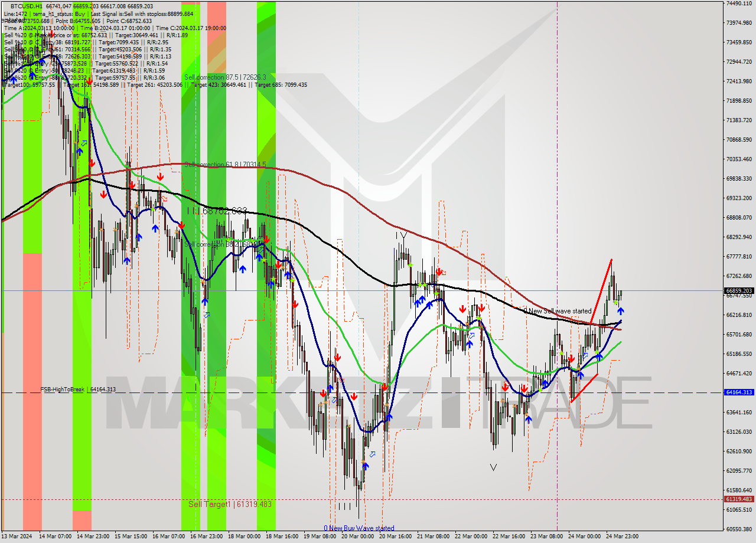Click the 64164.313 price tag on axis
The image size is (756, 543).
point(738,392)
